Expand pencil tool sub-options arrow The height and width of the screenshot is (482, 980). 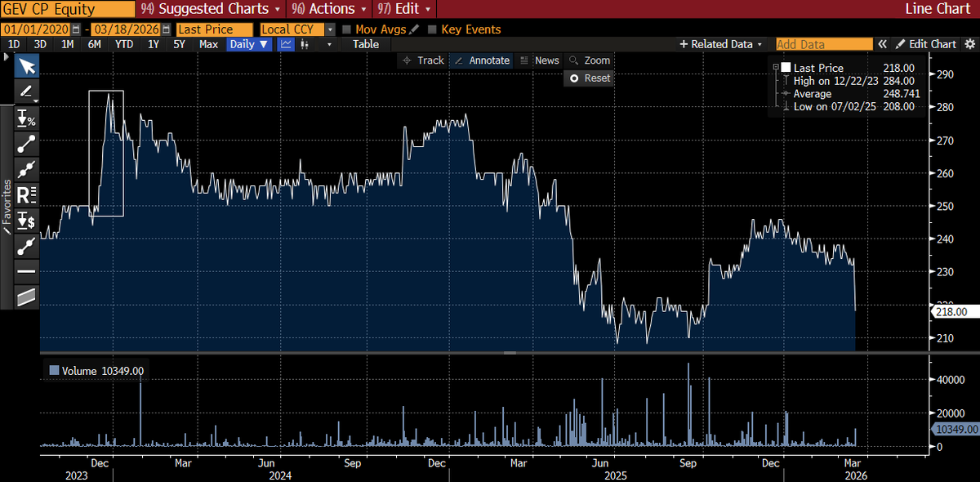point(34,100)
